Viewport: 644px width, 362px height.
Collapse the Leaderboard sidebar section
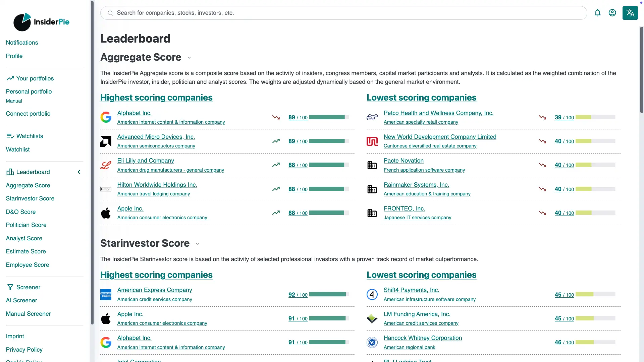(79, 172)
